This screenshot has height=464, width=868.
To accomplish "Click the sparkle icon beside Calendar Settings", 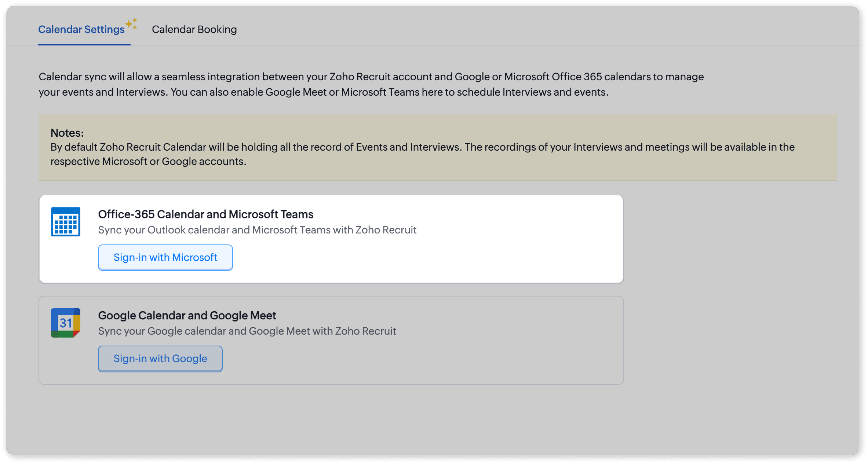I will (132, 23).
